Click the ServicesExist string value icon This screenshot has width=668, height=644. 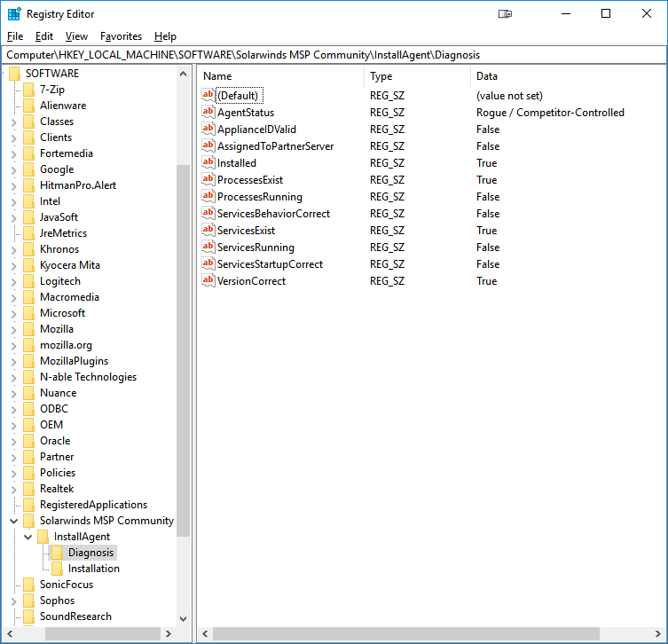(x=208, y=230)
